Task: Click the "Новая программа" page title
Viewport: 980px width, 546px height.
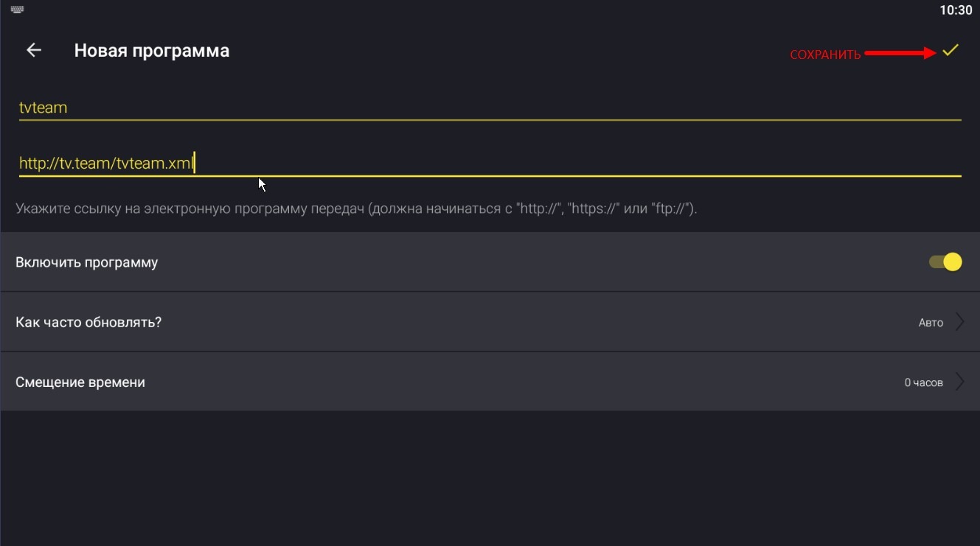Action: coord(152,51)
